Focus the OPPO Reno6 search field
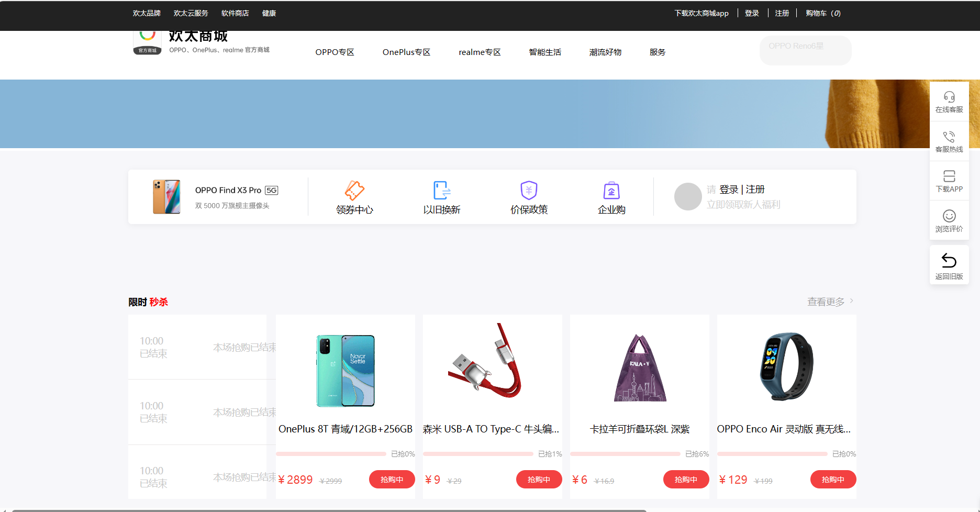Screen dimensions: 980x512 coord(806,50)
